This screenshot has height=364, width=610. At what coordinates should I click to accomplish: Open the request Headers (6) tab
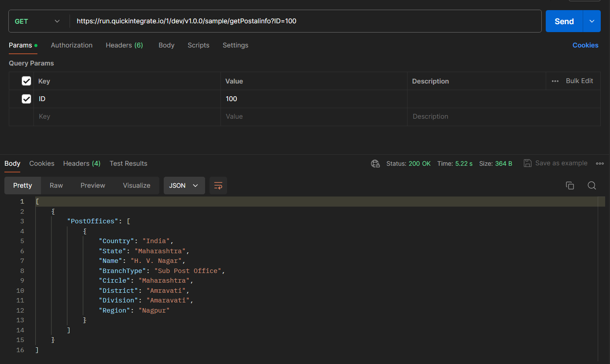point(124,45)
